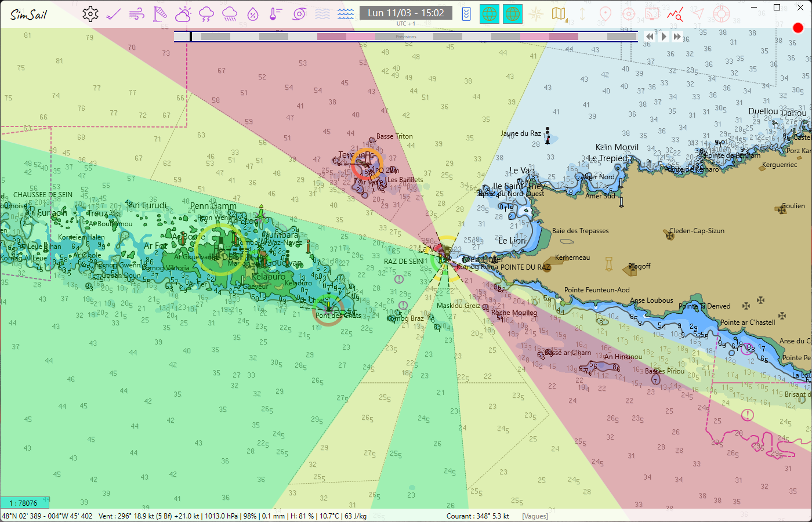Click the red record button
Viewport: 812px width, 522px height.
point(798,28)
